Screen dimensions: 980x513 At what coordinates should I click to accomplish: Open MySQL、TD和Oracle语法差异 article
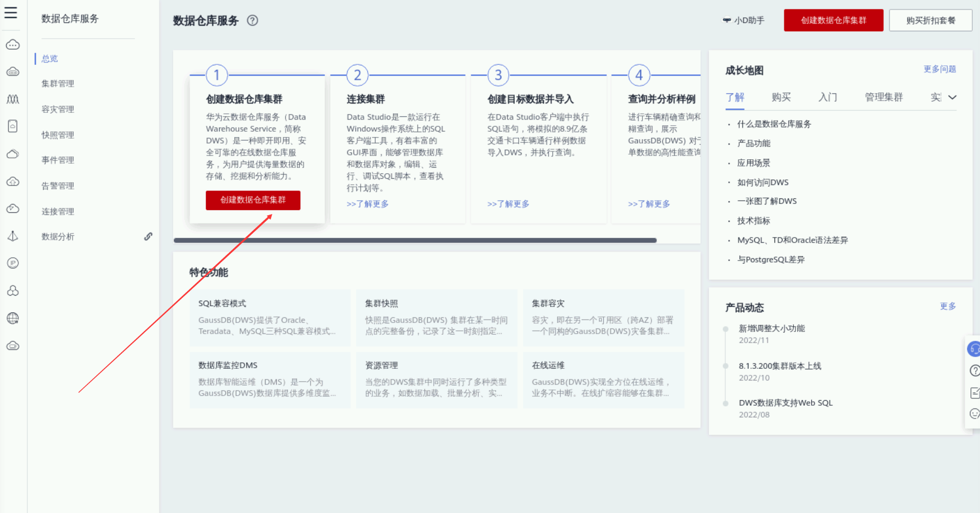pos(793,240)
